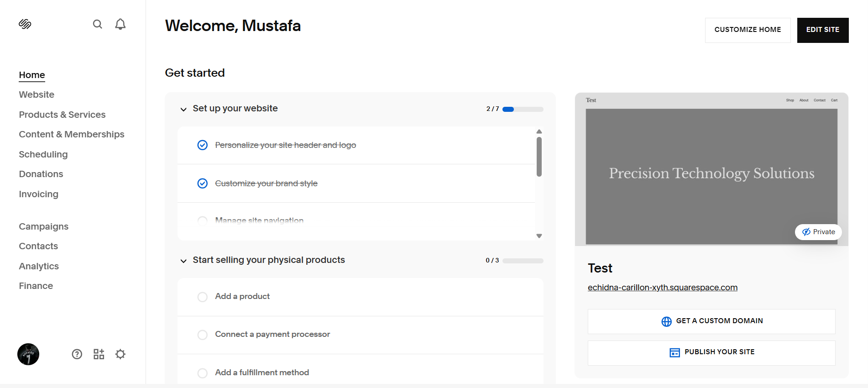Open the extensions grid icon

(99, 354)
